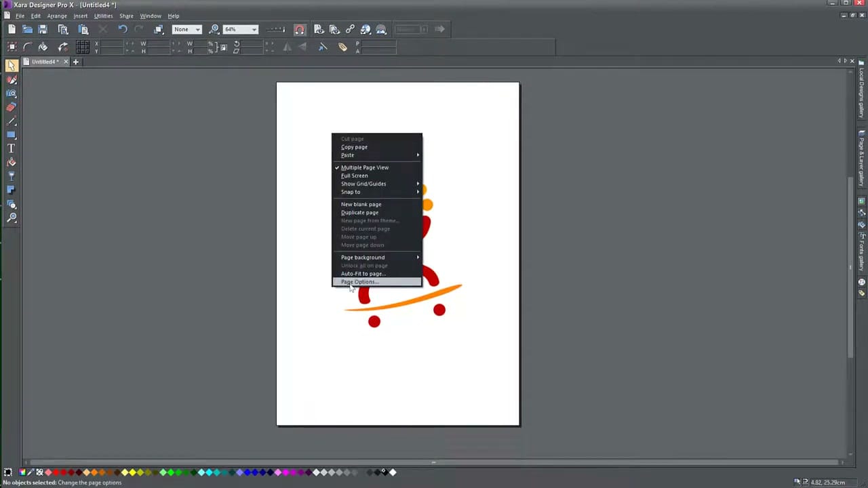This screenshot has height=488, width=868.
Task: Toggle the snapping magnet icon
Action: click(299, 28)
